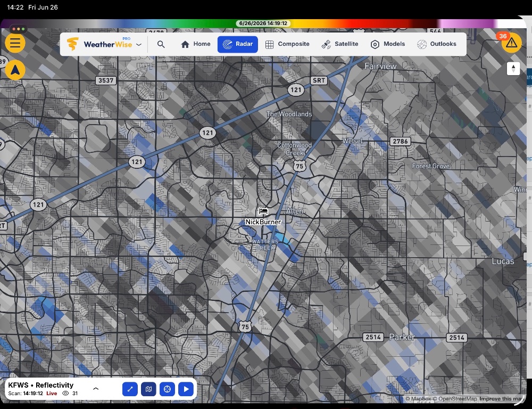Screen dimensions: 532x409
Task: Open the yellow hamburger menu
Action: pyautogui.click(x=15, y=43)
